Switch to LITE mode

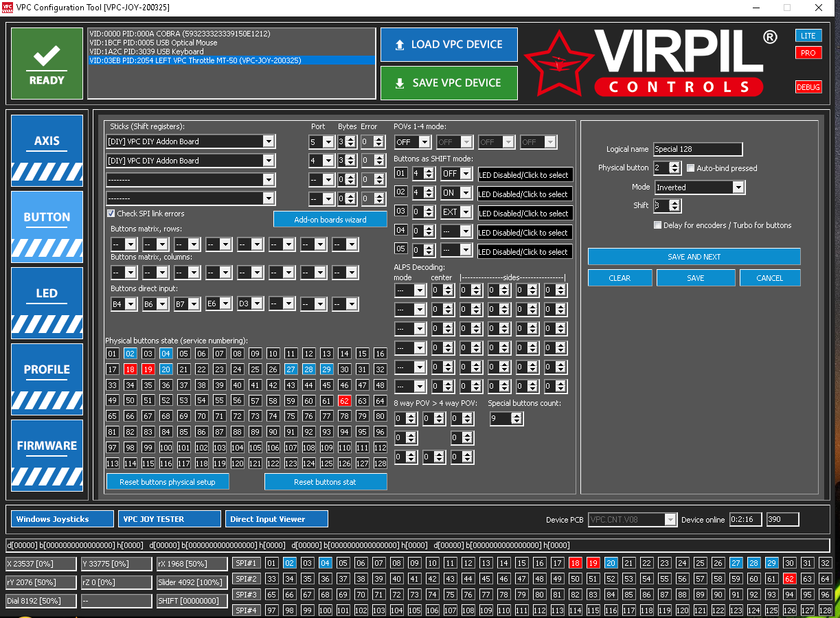click(x=808, y=36)
